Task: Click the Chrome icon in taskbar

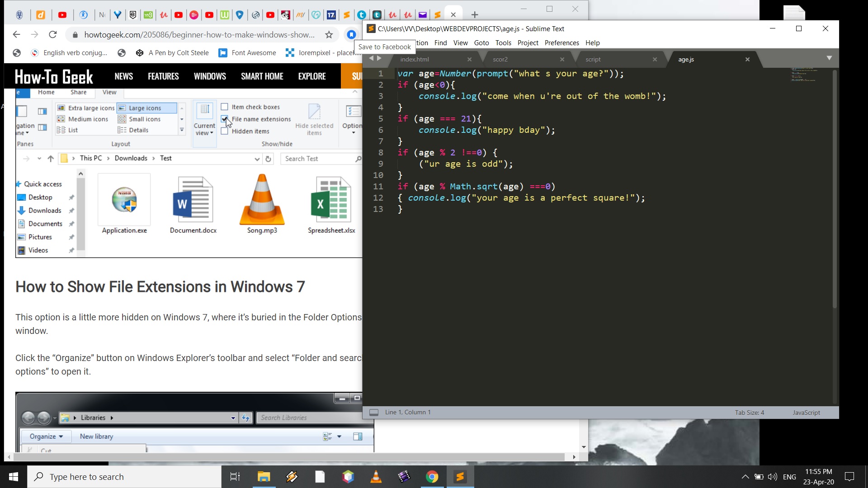Action: click(432, 477)
